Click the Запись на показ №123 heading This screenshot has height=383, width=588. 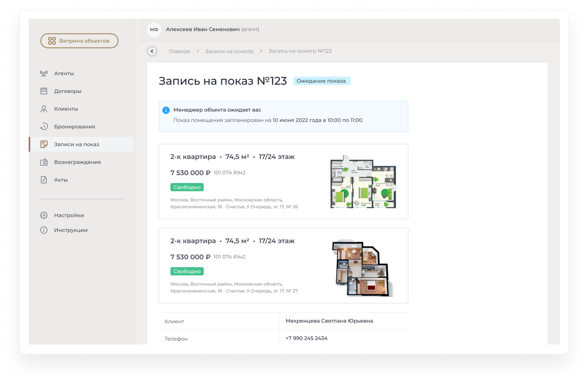(x=223, y=81)
